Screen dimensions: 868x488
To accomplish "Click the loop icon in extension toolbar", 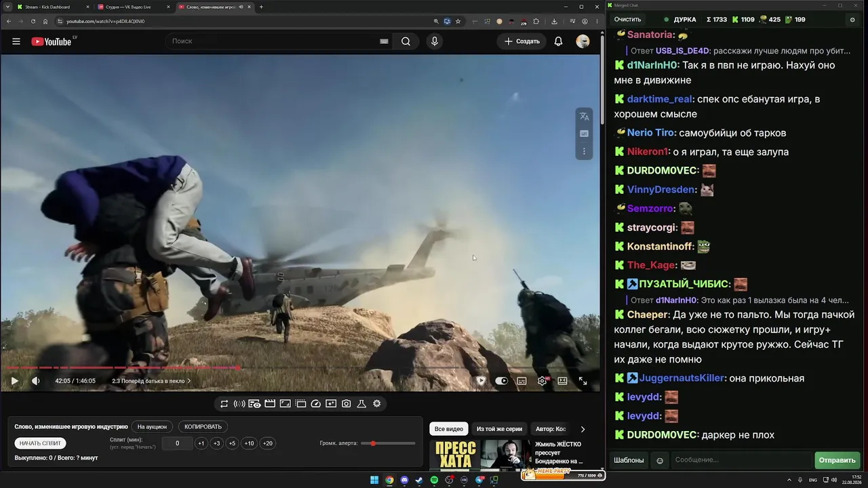I will (224, 404).
